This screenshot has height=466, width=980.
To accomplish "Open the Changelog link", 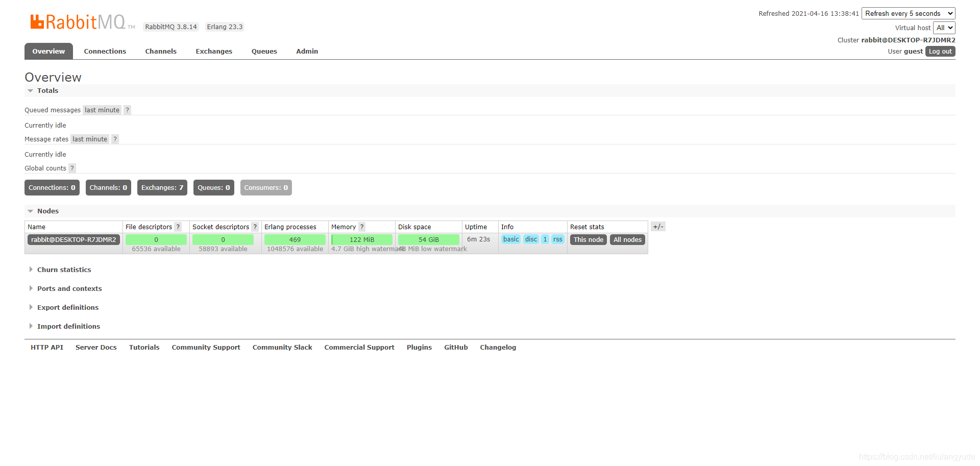I will 498,348.
